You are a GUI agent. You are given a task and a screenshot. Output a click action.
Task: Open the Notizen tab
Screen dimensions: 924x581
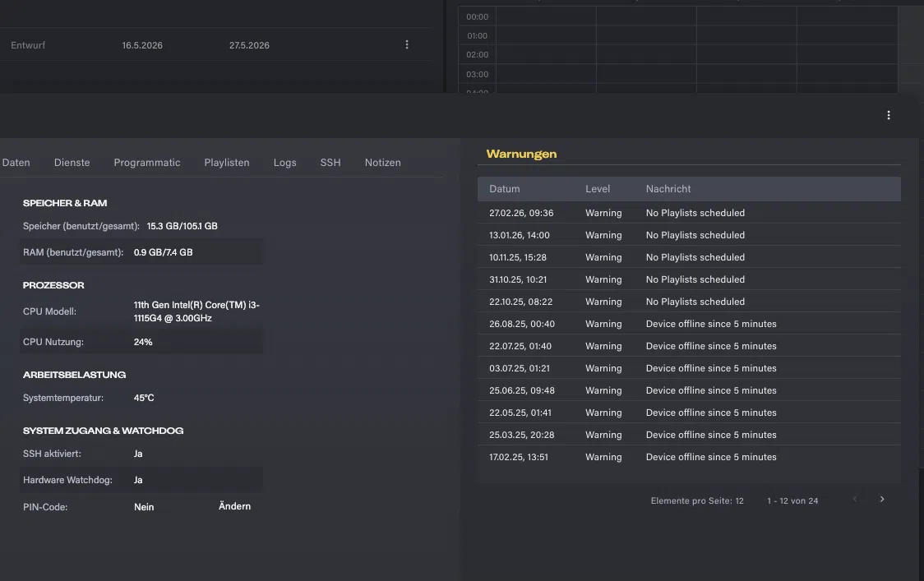coord(382,163)
